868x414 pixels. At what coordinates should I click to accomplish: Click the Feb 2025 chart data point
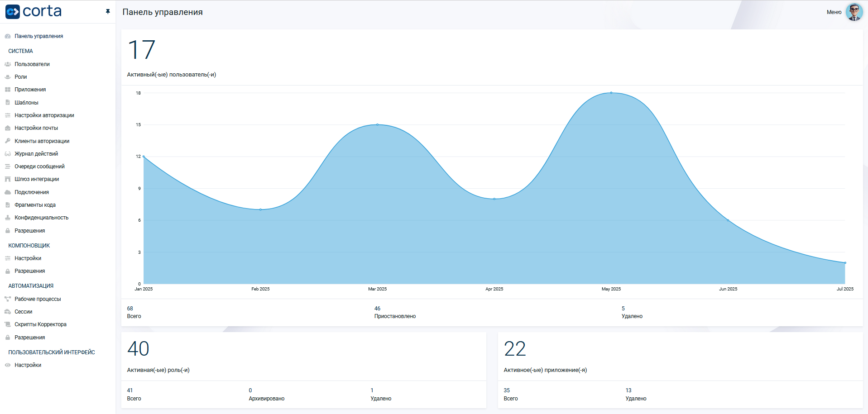(x=260, y=209)
